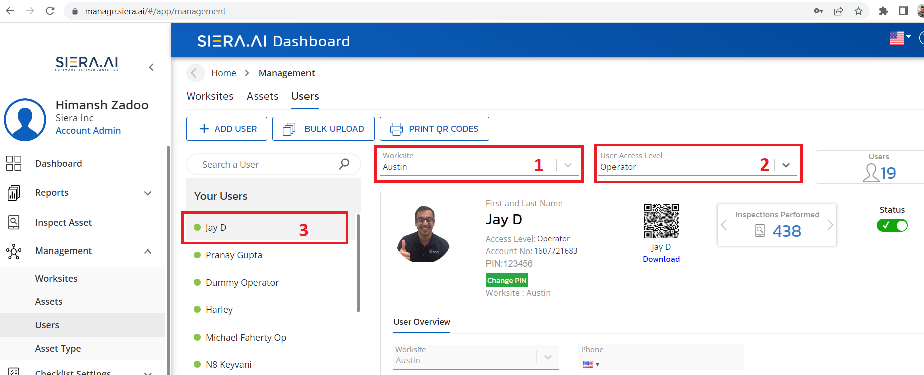Select user N8 Keyvani

[x=229, y=365]
